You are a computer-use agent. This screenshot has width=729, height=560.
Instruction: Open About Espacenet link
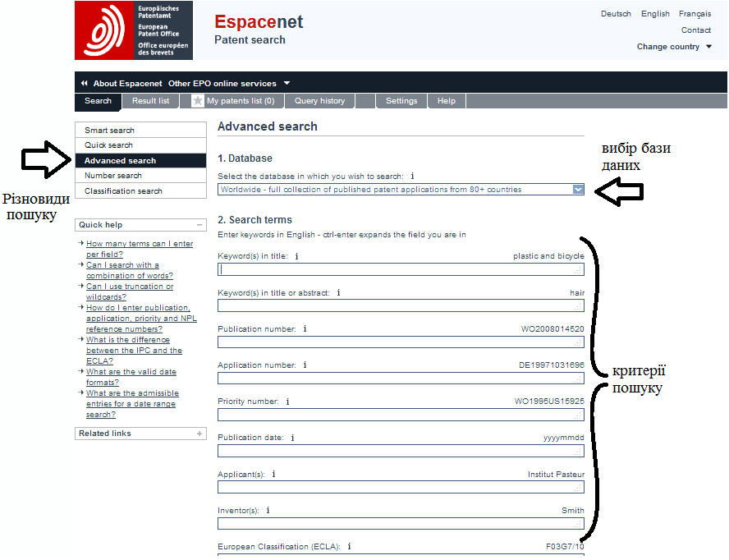[x=128, y=83]
